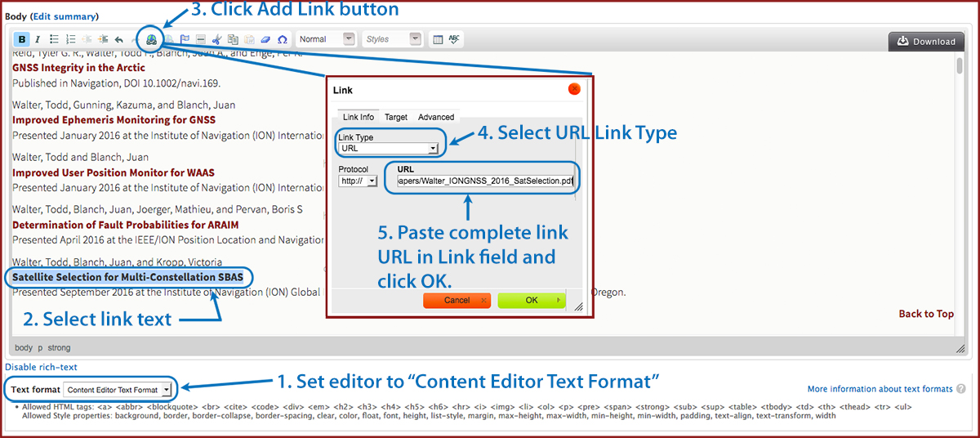Switch to the Advanced tab in Link dialog
Screen dimensions: 980x438
click(436, 118)
